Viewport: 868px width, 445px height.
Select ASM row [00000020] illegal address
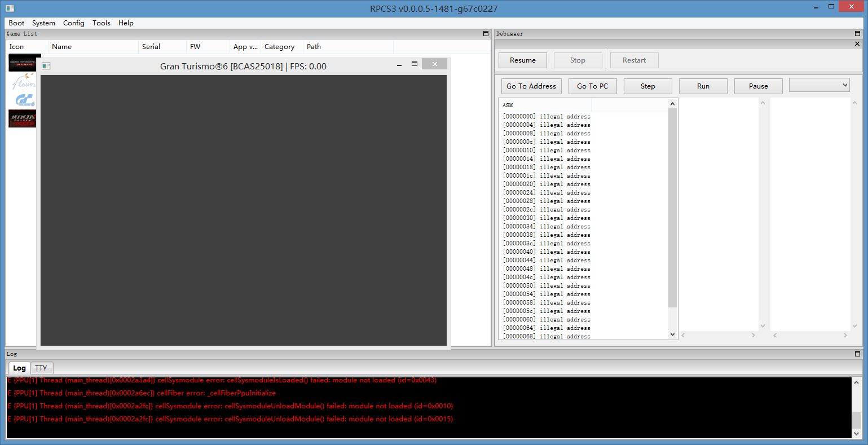[547, 184]
